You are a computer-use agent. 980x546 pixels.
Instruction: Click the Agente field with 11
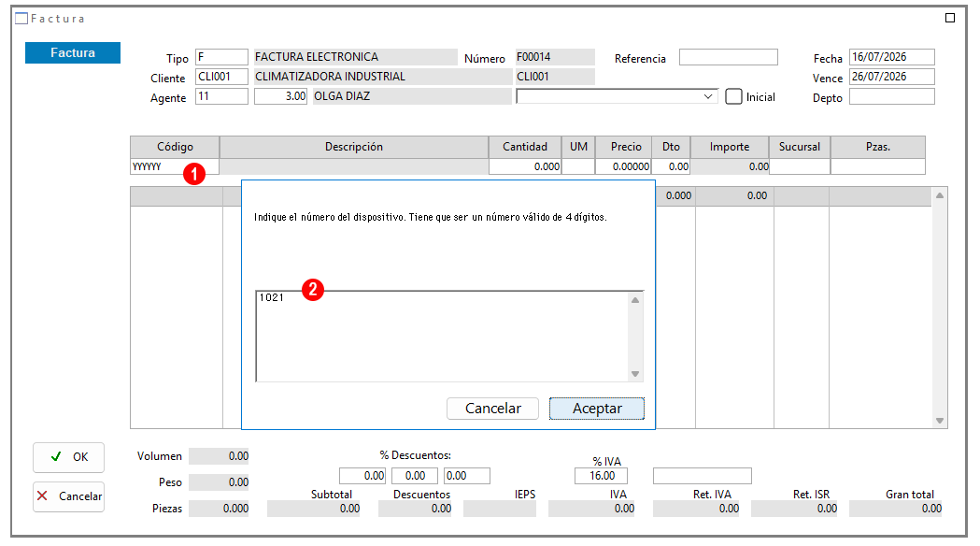pyautogui.click(x=221, y=96)
